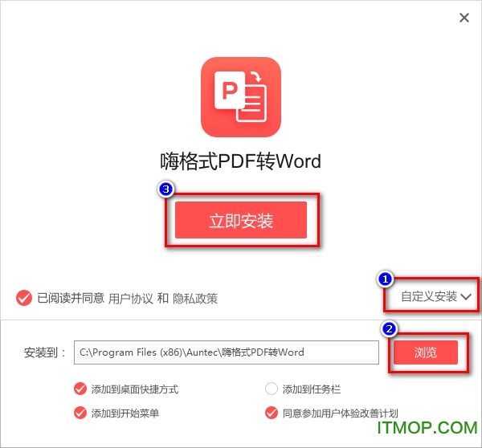This screenshot has width=482, height=448.
Task: Open the 用户协议 link
Action: pyautogui.click(x=130, y=299)
